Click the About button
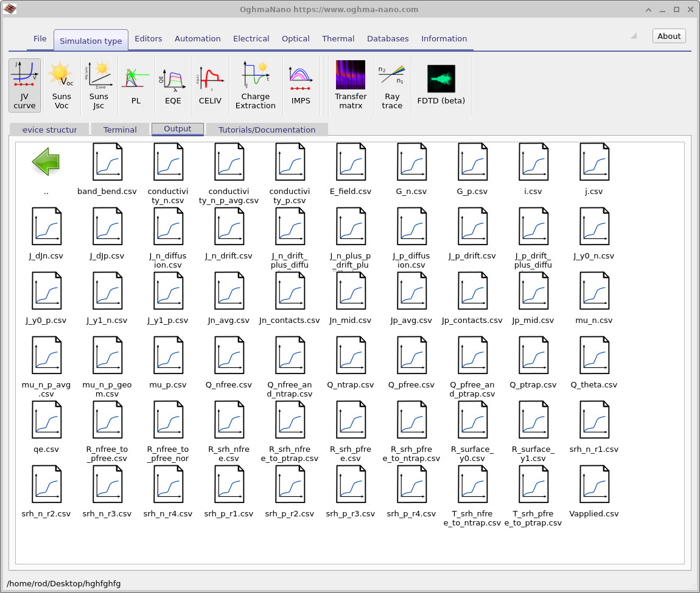The width and height of the screenshot is (700, 593). coord(669,36)
